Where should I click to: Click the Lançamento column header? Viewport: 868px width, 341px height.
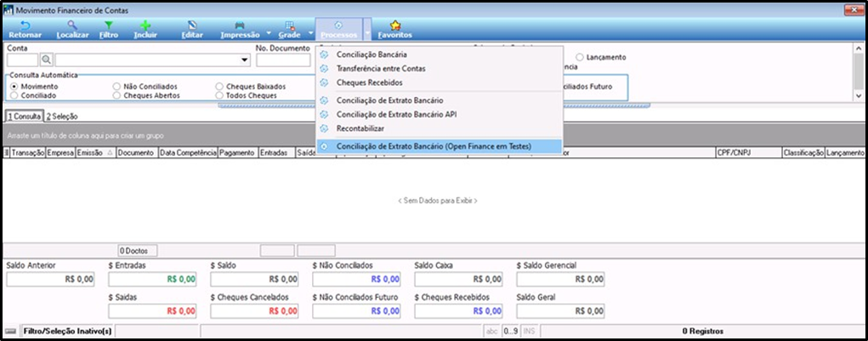(x=845, y=153)
